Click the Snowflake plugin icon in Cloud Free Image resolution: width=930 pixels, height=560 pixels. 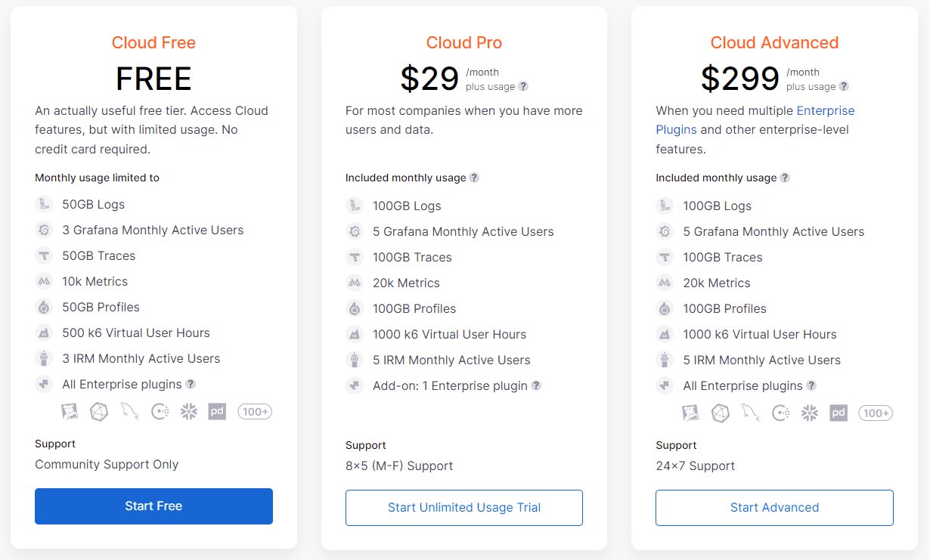(x=188, y=412)
